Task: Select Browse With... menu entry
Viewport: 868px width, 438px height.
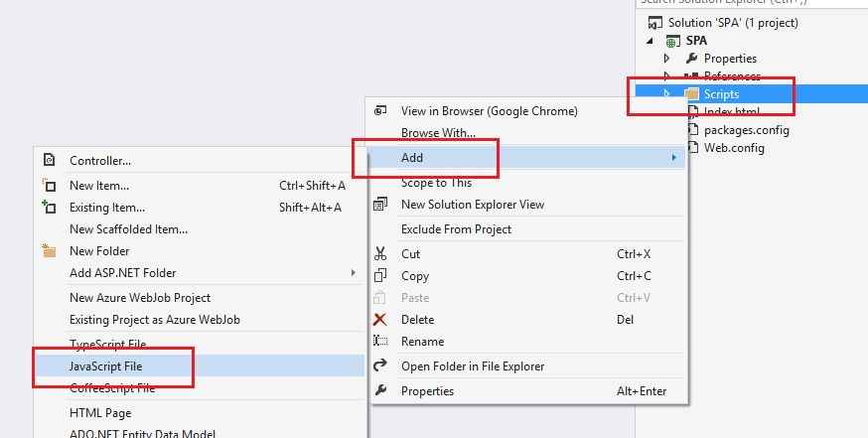Action: (437, 133)
